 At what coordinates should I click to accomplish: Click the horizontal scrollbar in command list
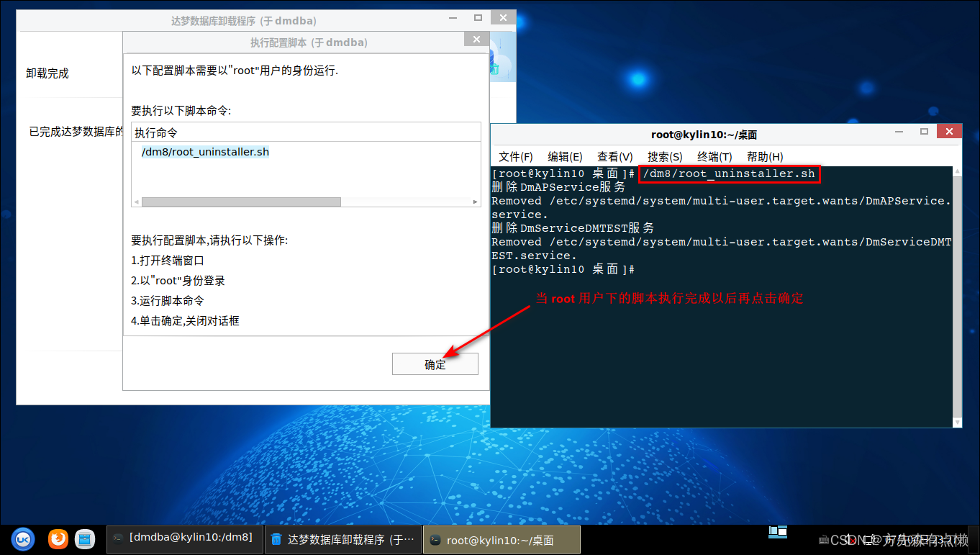(x=241, y=202)
